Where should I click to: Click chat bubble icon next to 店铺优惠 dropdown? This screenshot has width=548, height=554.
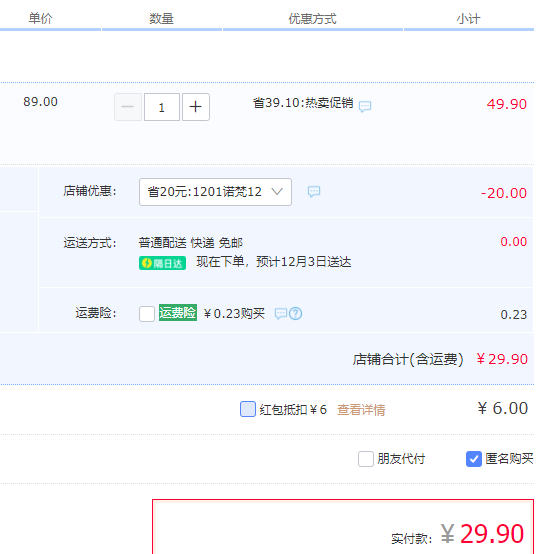(314, 191)
